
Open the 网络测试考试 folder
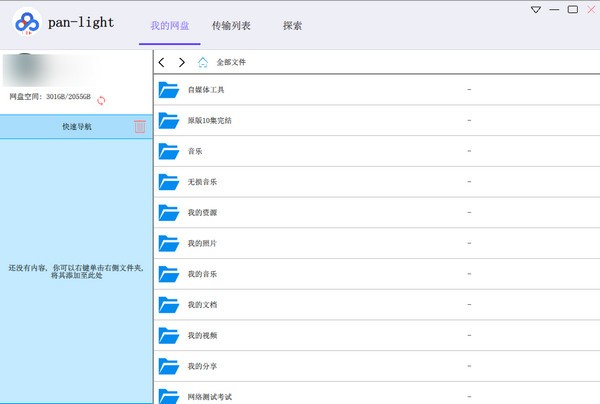(x=209, y=396)
